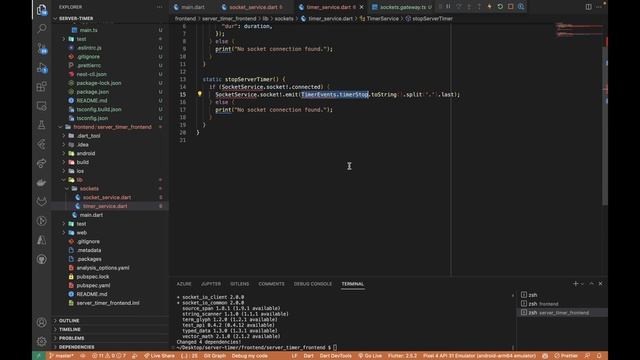Open the Accounts icon in the activity bar
640x360 pixels.
[x=42, y=322]
